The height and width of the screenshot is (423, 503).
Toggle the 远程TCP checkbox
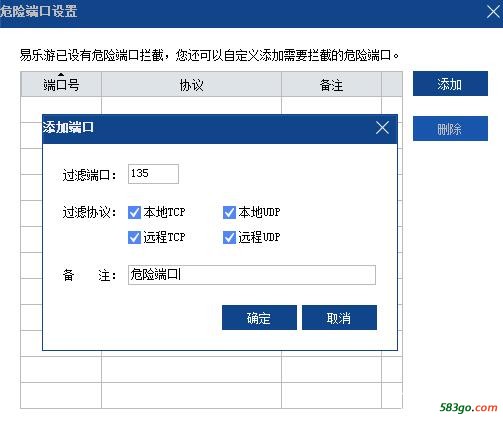[x=134, y=238]
